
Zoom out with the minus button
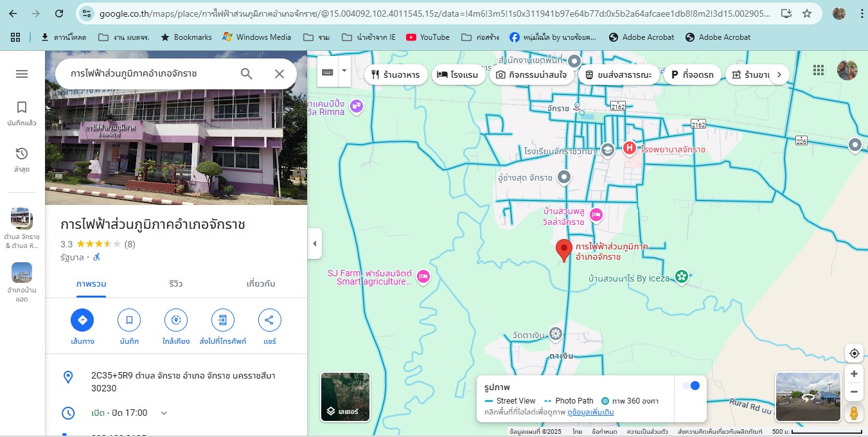(x=854, y=391)
